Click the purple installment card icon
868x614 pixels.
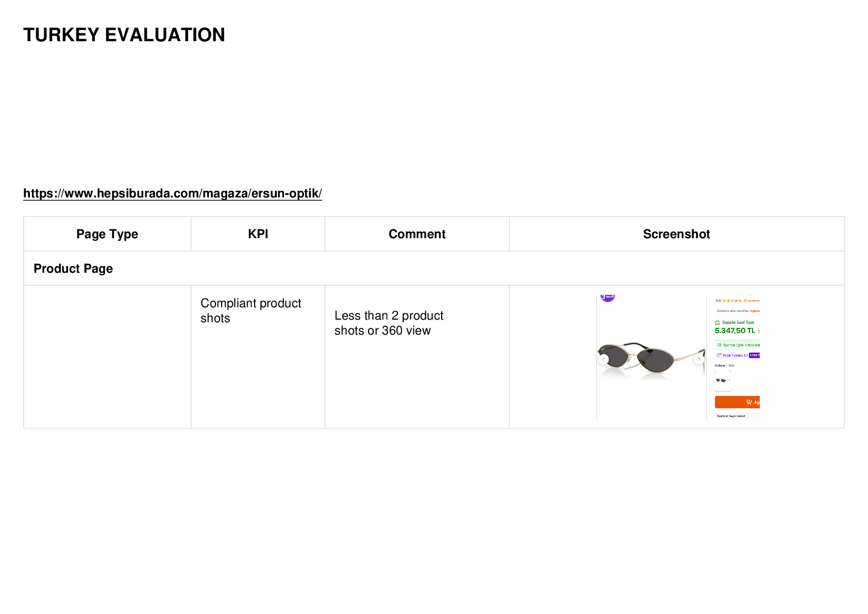[719, 355]
